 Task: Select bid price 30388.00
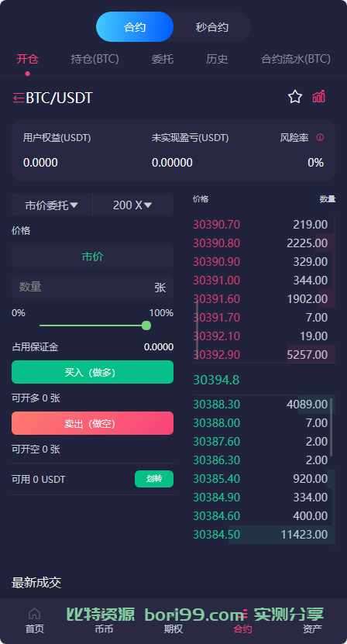tap(216, 423)
